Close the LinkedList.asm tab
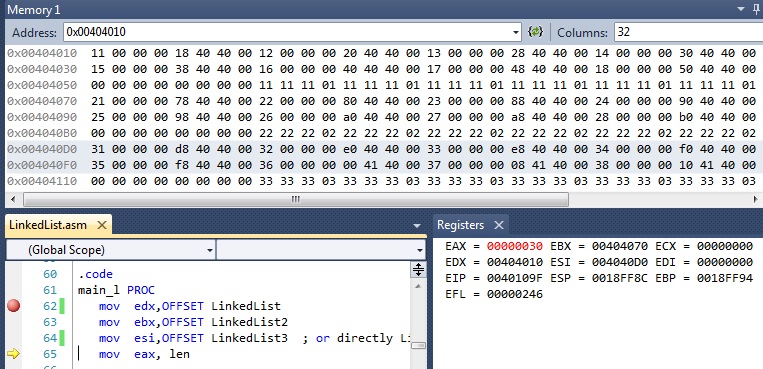The image size is (763, 369). click(102, 225)
